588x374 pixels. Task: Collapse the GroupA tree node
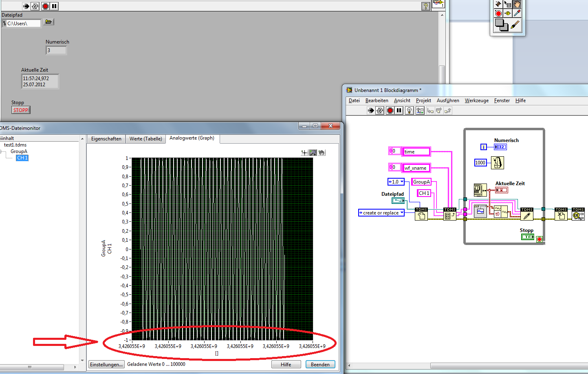point(1,151)
